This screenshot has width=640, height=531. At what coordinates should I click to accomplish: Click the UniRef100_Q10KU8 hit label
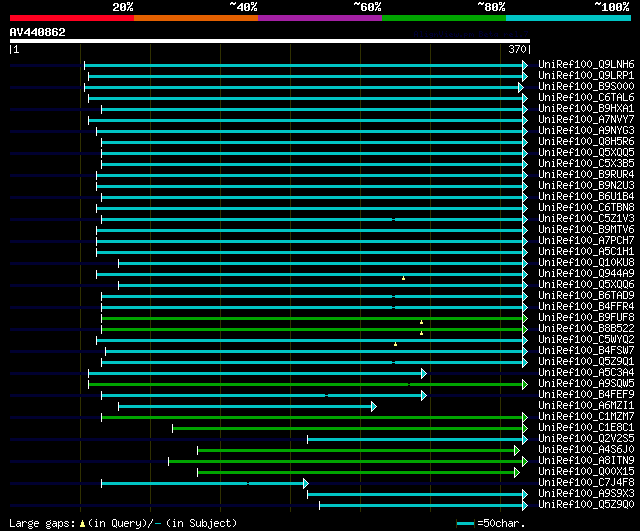[x=586, y=263]
